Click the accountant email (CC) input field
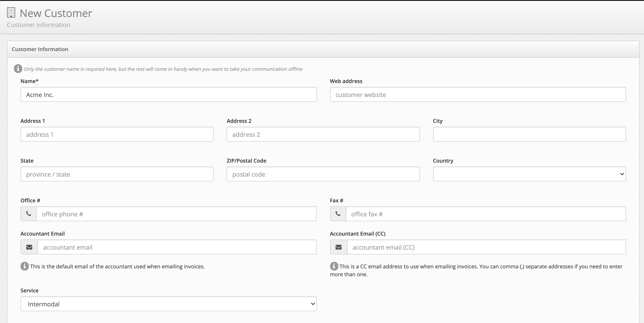The height and width of the screenshot is (323, 644). coord(487,247)
